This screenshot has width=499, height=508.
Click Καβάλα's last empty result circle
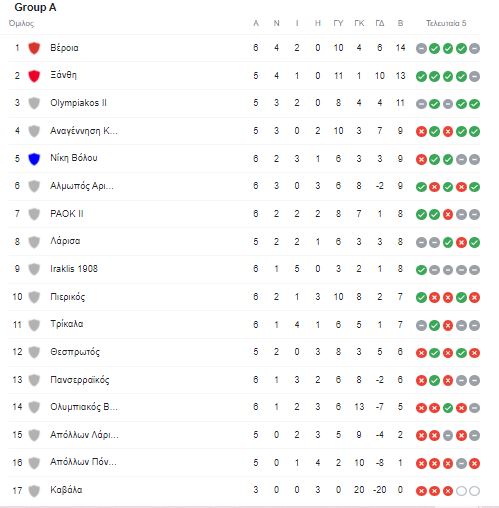(474, 491)
